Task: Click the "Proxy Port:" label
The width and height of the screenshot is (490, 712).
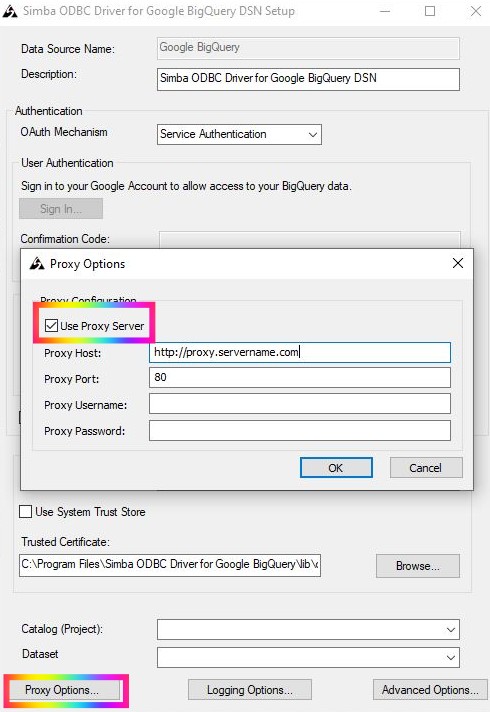Action: pos(71,379)
